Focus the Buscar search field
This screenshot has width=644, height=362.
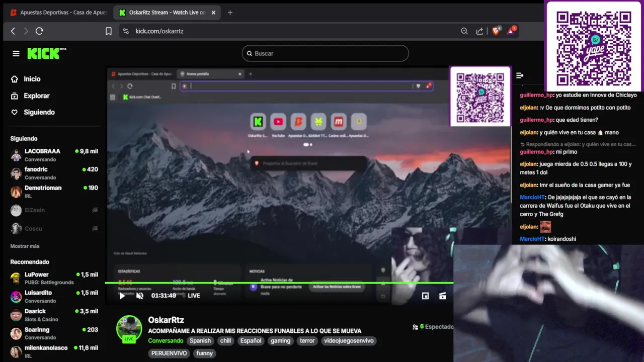pos(325,53)
